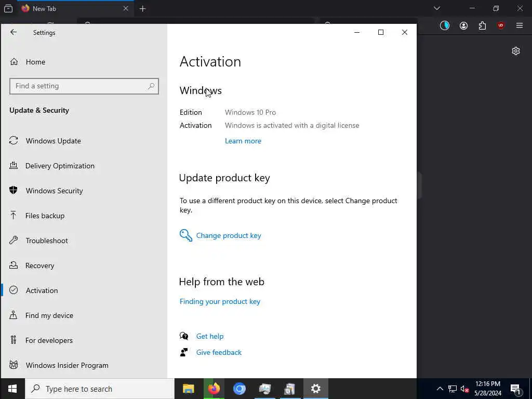
Task: Switch to Firefox in the taskbar
Action: click(x=214, y=389)
